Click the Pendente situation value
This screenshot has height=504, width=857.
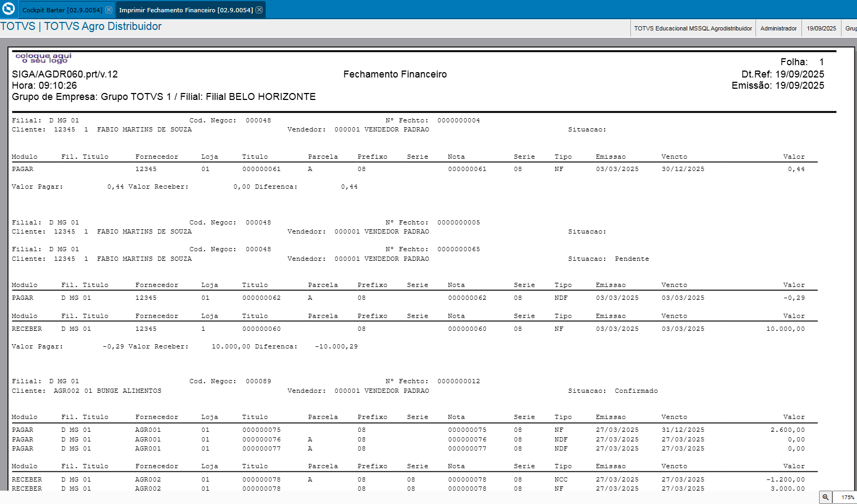click(x=631, y=259)
